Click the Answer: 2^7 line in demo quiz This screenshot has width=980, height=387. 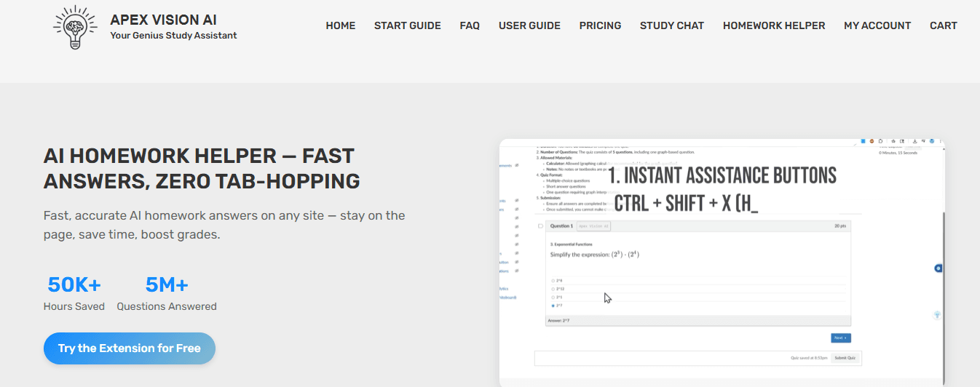[x=558, y=320]
